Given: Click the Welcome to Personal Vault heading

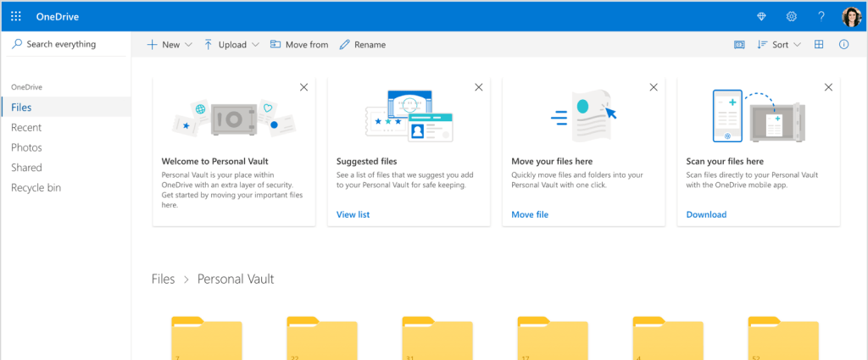Looking at the screenshot, I should [214, 162].
